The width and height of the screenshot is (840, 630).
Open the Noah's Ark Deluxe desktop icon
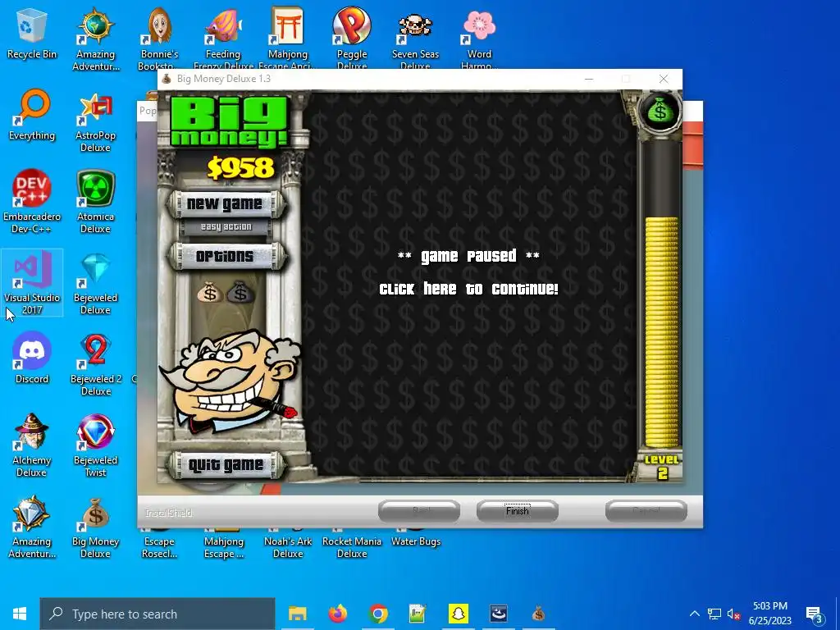[288, 545]
